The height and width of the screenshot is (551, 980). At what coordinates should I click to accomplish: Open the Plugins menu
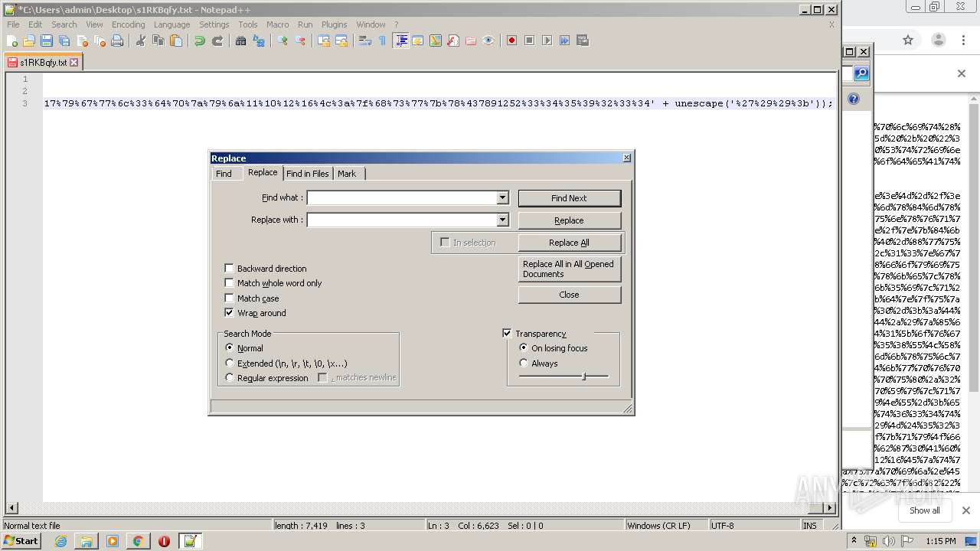[334, 24]
